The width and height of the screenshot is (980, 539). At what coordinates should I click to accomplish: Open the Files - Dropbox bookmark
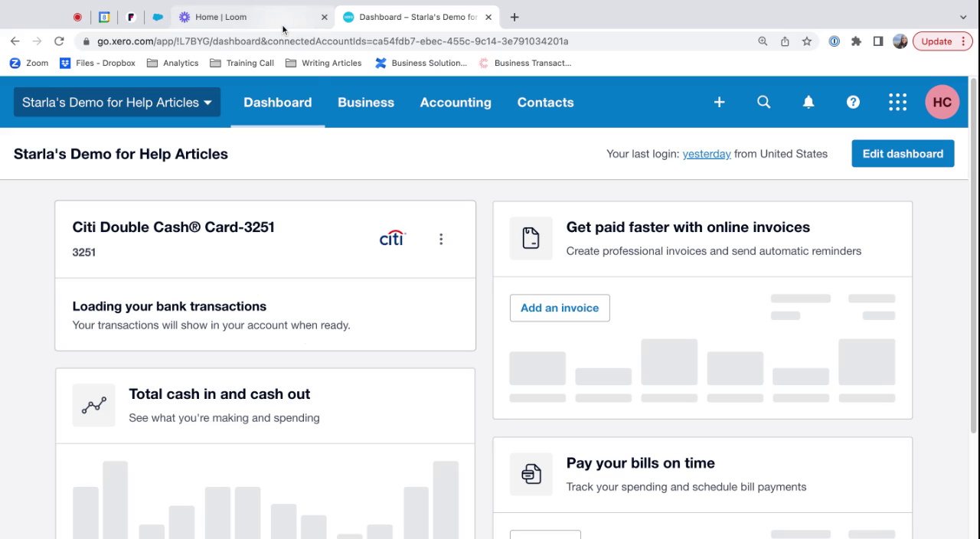point(97,63)
